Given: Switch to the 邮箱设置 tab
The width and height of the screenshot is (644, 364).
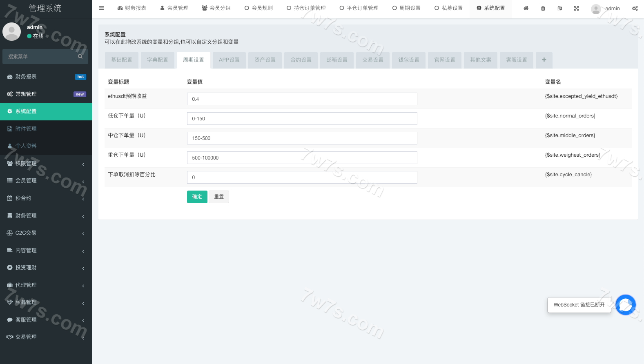Looking at the screenshot, I should click(337, 60).
